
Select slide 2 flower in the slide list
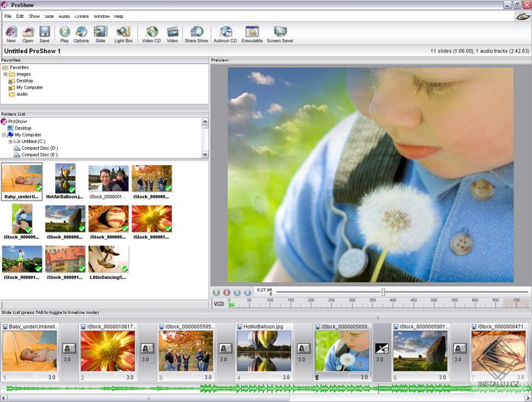click(x=108, y=351)
